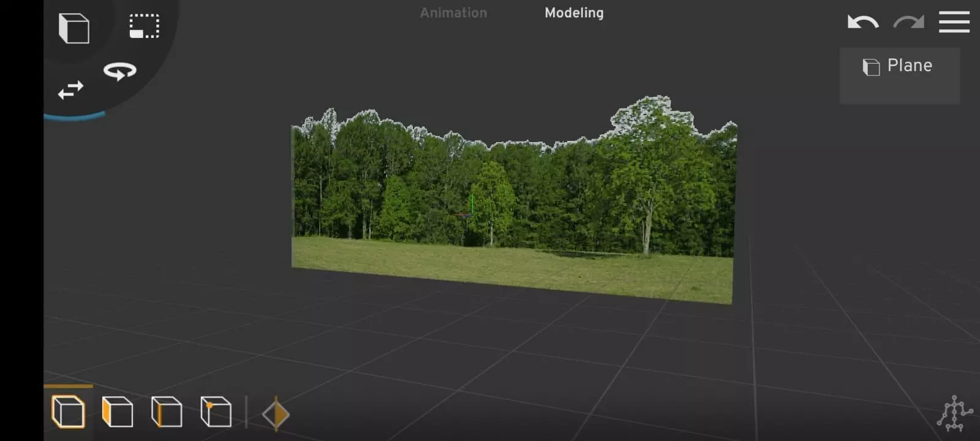Click the orange keyframe diamond icon

(x=276, y=414)
